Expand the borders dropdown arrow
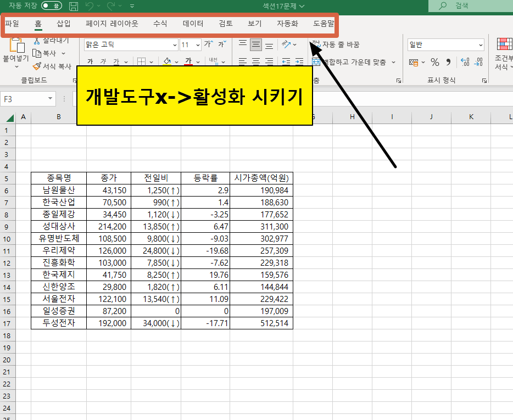This screenshot has width=513, height=420. (151, 61)
